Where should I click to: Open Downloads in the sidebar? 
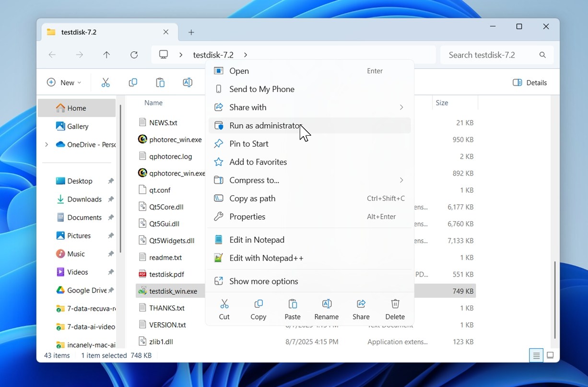click(x=84, y=199)
